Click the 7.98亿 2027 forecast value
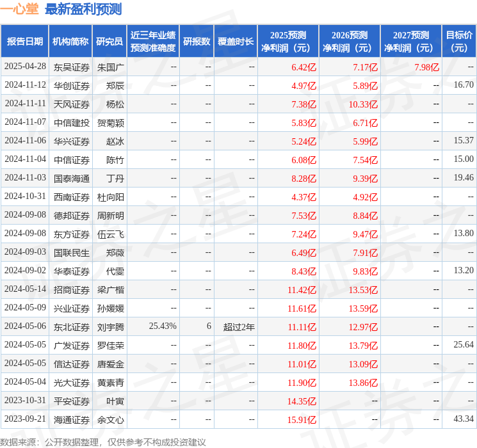 click(x=427, y=67)
